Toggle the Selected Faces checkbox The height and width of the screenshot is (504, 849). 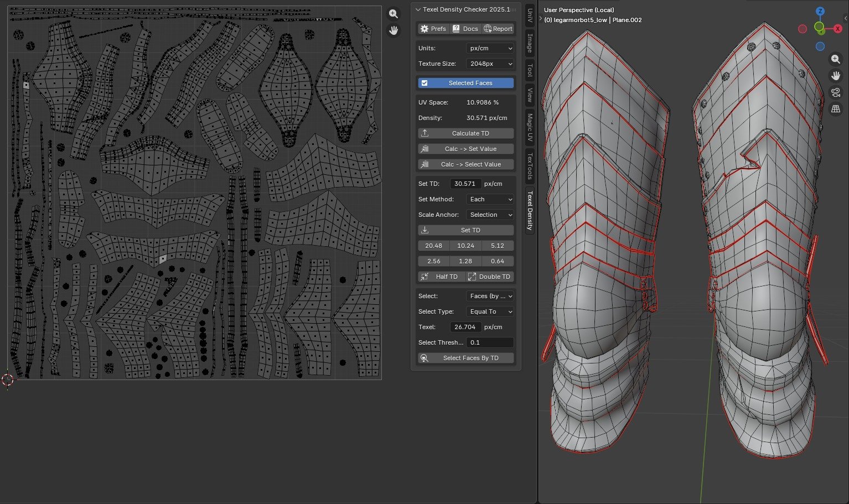[x=424, y=83]
